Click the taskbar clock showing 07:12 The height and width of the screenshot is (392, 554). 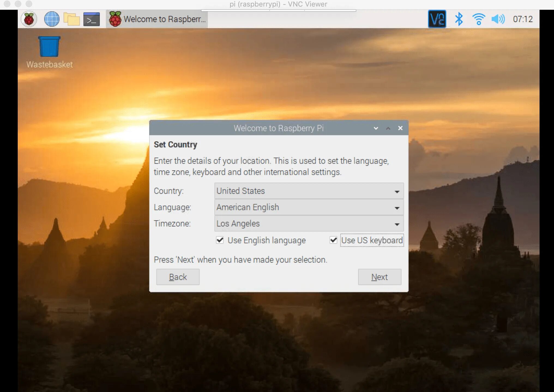pyautogui.click(x=523, y=19)
